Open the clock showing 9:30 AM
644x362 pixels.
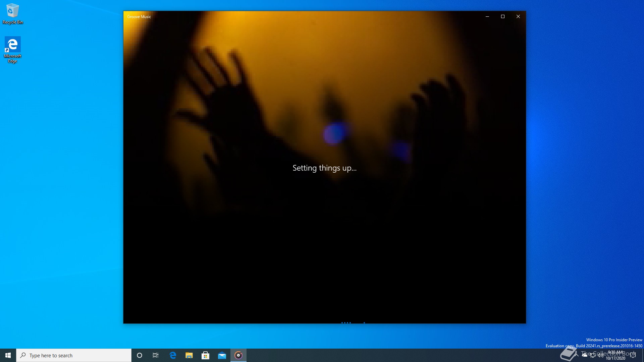point(615,355)
